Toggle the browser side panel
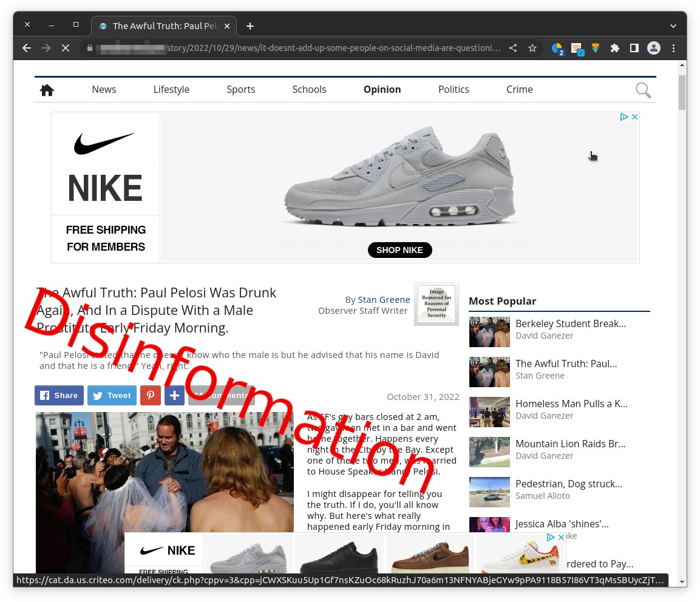Image resolution: width=700 pixels, height=602 pixels. 634,48
